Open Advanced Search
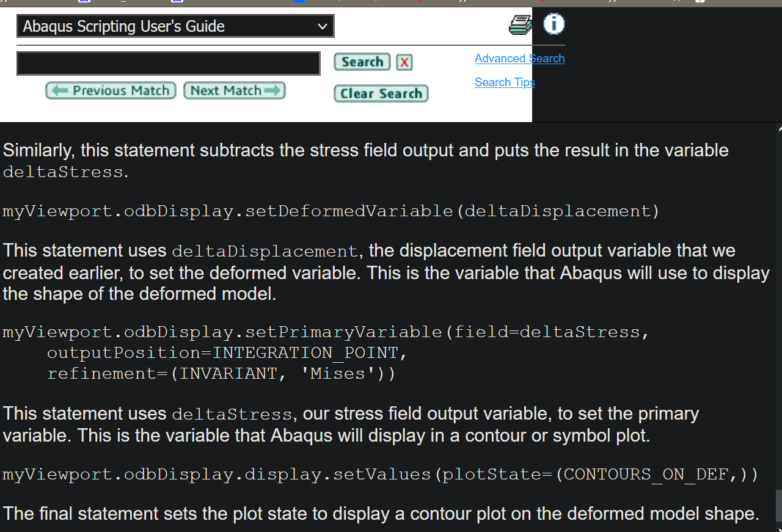 [519, 58]
